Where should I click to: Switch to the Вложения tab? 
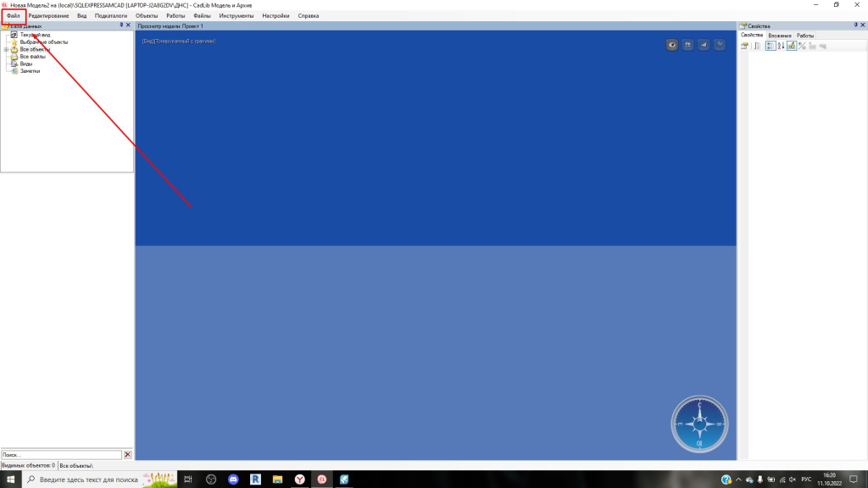pos(779,36)
